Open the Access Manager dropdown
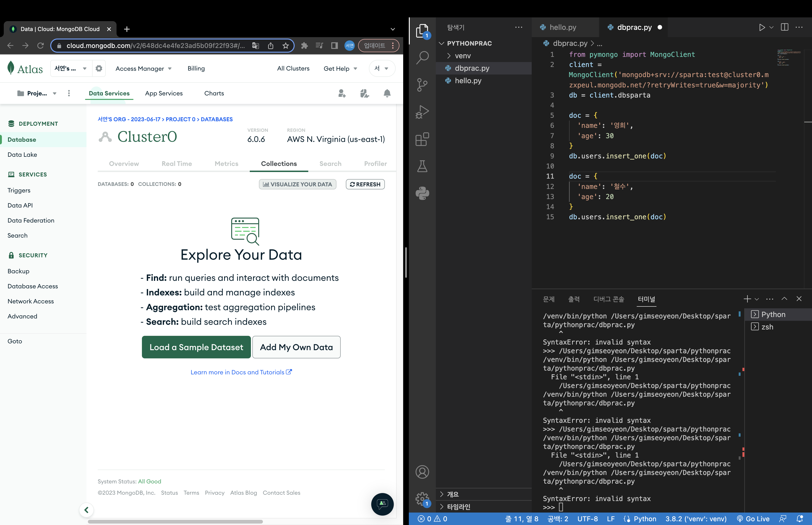 (x=144, y=69)
